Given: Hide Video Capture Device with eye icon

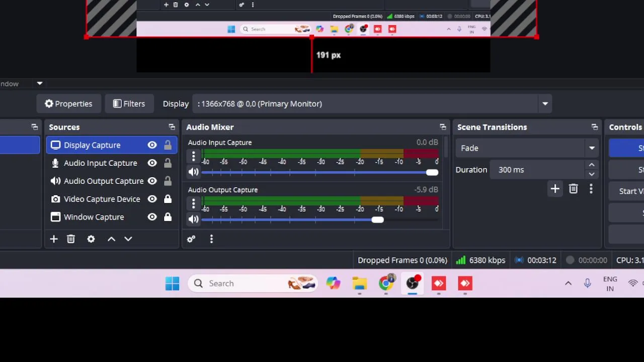Looking at the screenshot, I should click(152, 199).
